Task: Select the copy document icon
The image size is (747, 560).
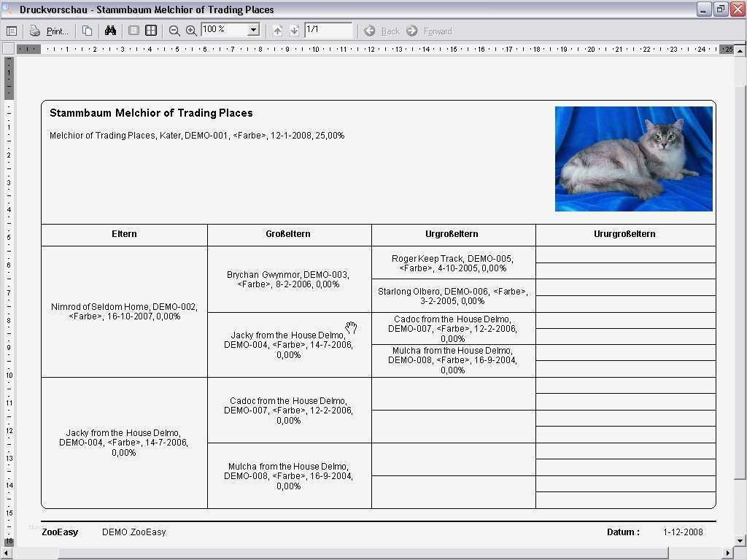Action: (x=87, y=30)
